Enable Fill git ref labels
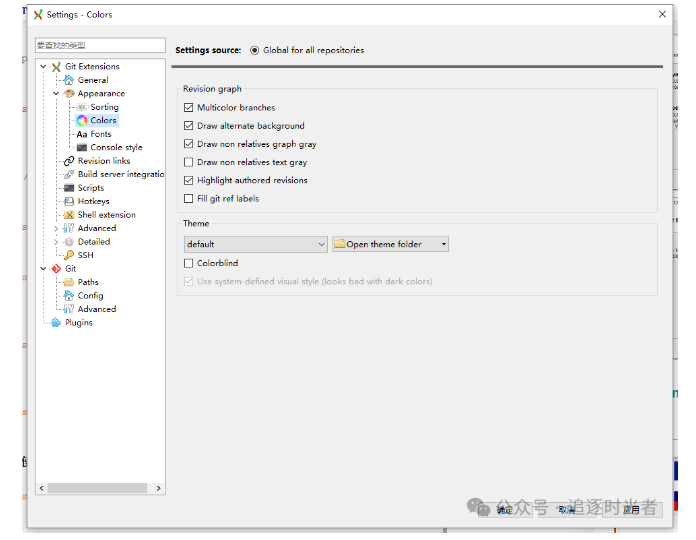Image resolution: width=696 pixels, height=540 pixels. [x=189, y=199]
